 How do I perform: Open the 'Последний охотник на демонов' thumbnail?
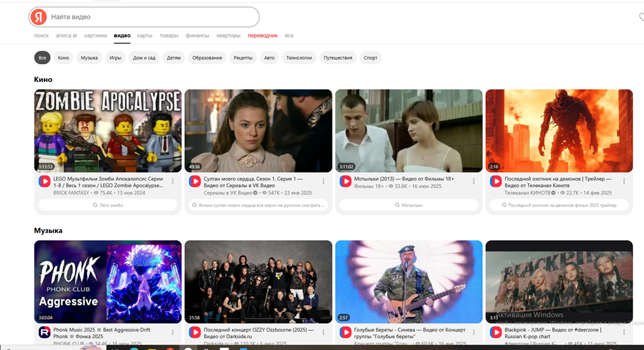[x=559, y=130]
